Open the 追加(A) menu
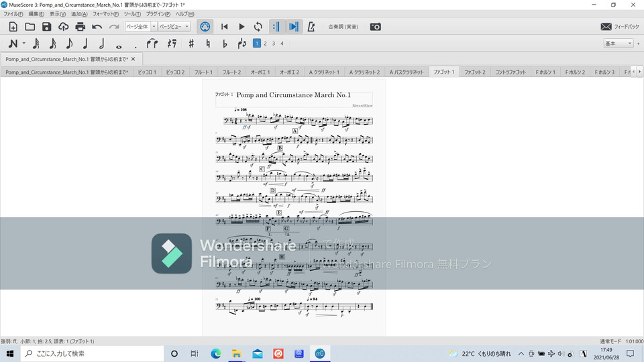The height and width of the screenshot is (362, 644). (79, 14)
